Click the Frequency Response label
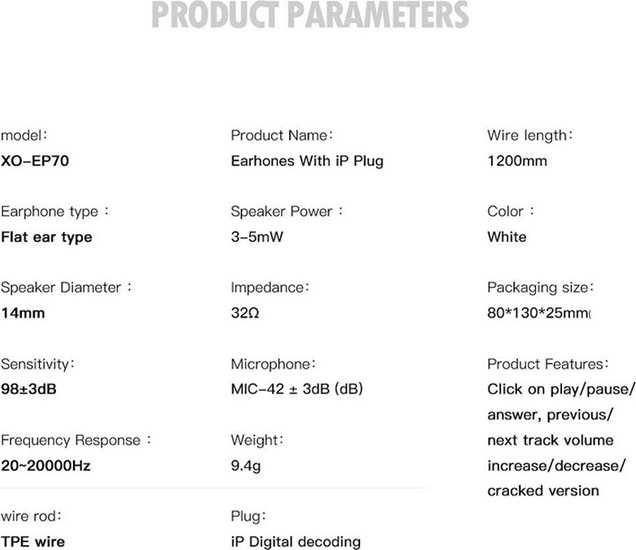 [77, 439]
